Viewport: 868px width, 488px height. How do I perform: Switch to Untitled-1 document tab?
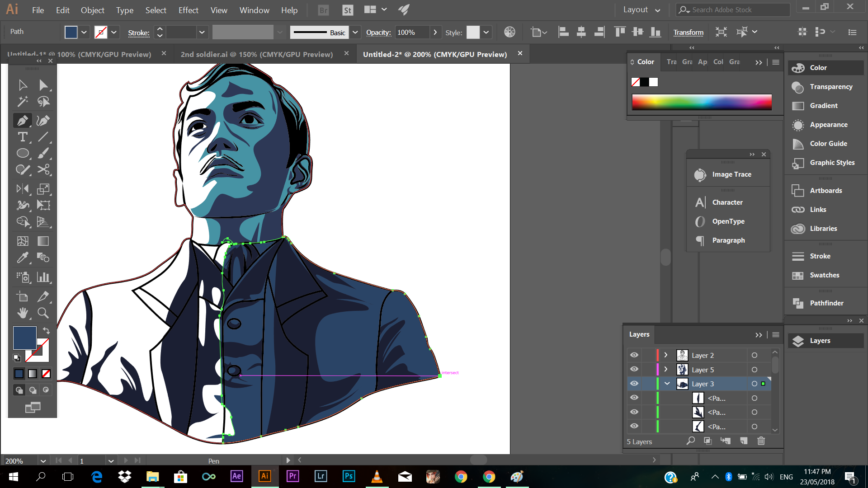(79, 54)
